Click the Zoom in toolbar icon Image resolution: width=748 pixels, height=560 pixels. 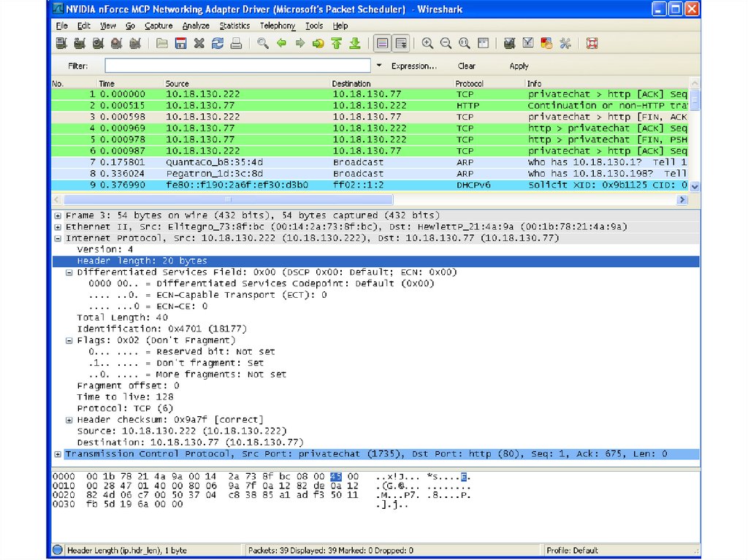tap(427, 44)
